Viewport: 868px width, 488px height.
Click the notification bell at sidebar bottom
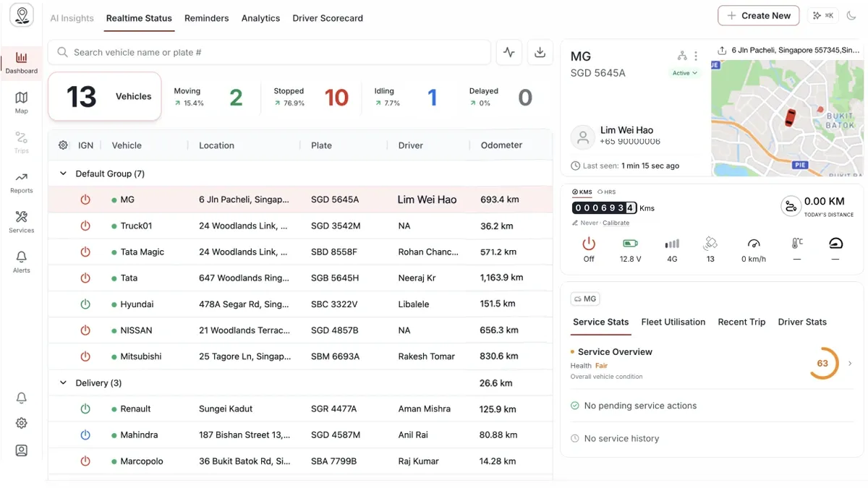(22, 398)
